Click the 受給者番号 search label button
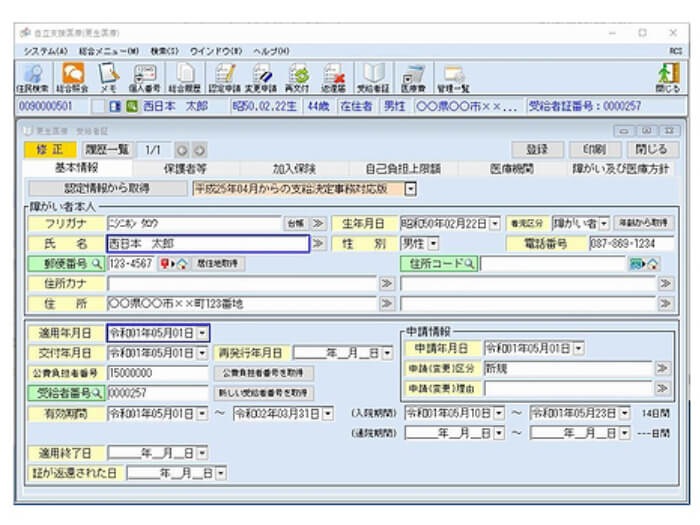 (x=67, y=393)
